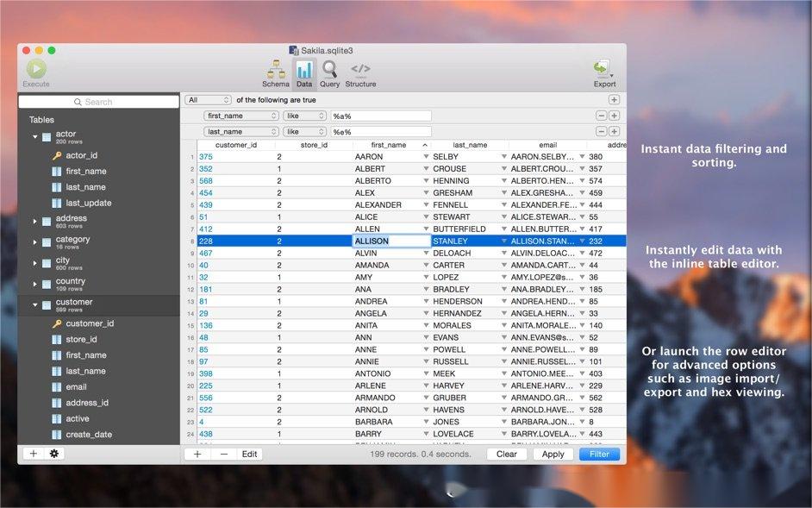Click sidebar add table plus button

[33, 454]
